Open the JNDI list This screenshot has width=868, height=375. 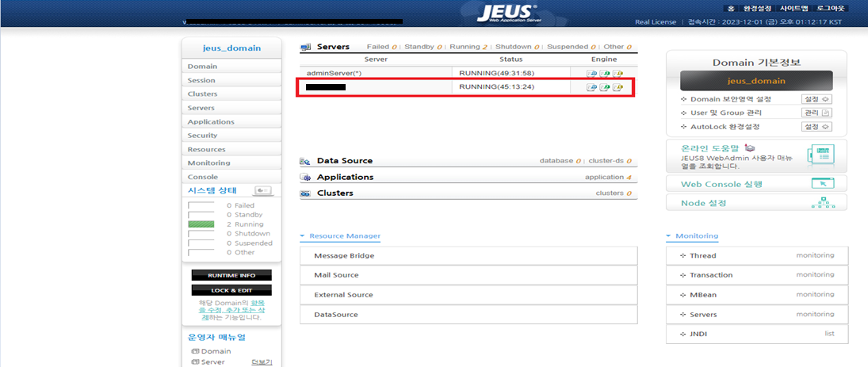pos(757,334)
